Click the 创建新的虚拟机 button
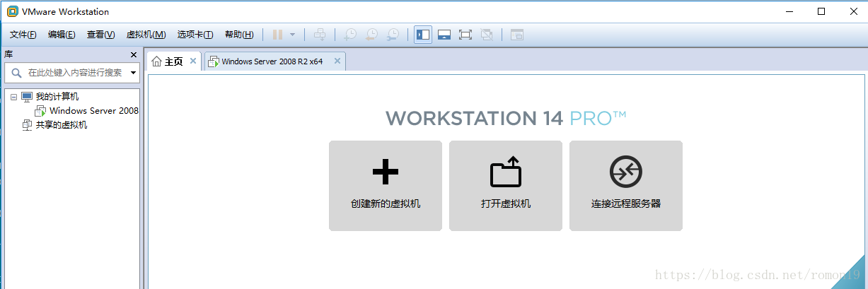 pos(386,186)
